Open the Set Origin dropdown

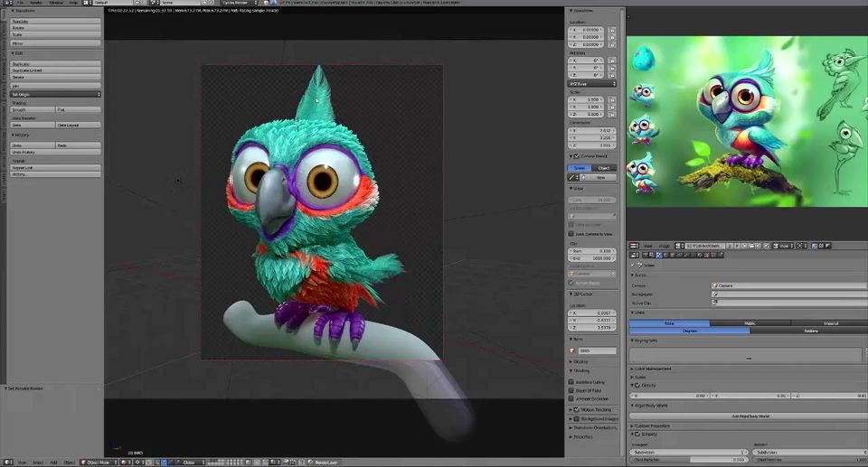click(x=55, y=94)
